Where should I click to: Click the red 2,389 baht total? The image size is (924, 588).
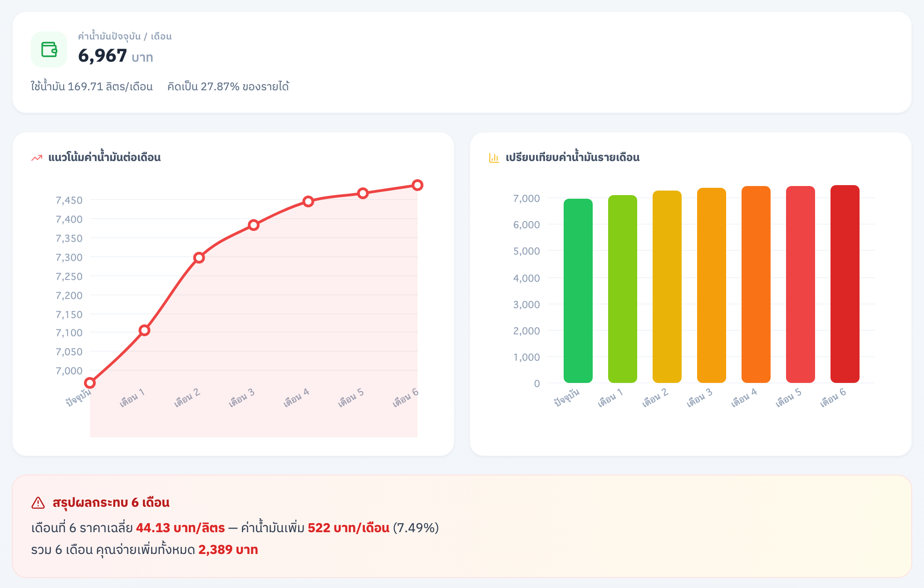pos(228,550)
